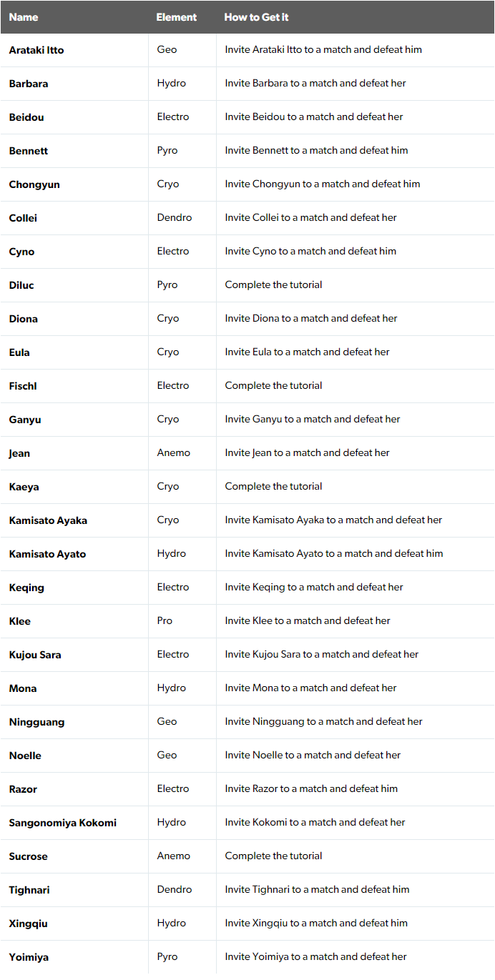Click the How to Get it header

[x=256, y=17]
